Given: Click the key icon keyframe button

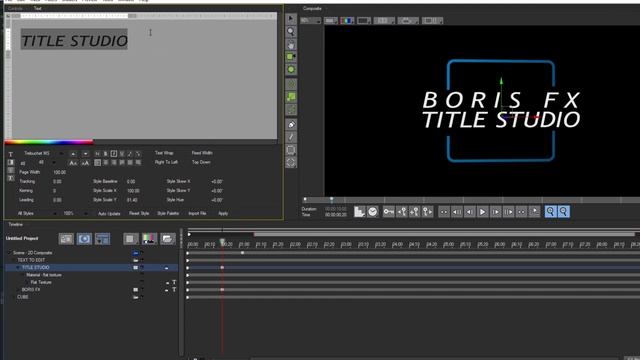Looking at the screenshot, I should [x=389, y=211].
